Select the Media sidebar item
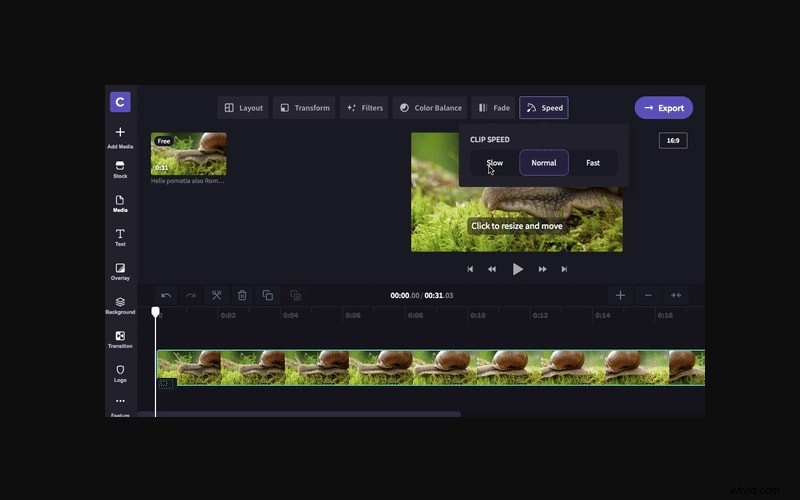800x500 pixels. click(120, 203)
